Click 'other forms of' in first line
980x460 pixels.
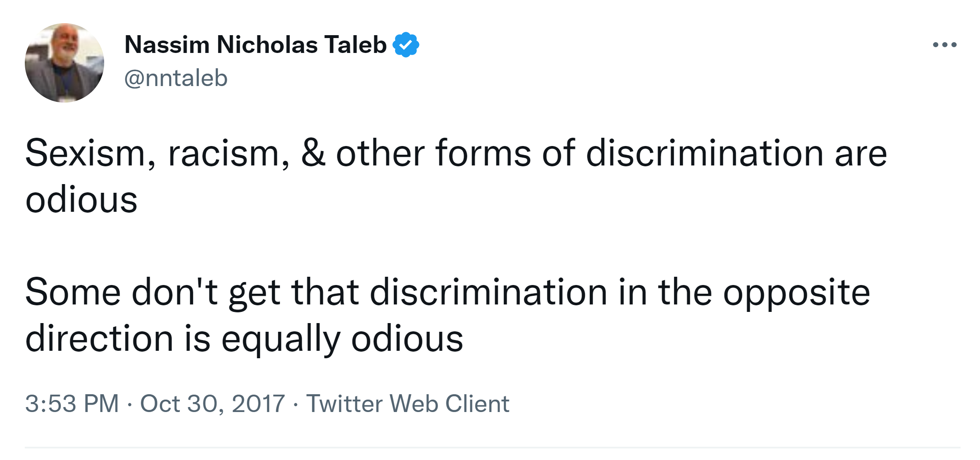click(x=455, y=153)
